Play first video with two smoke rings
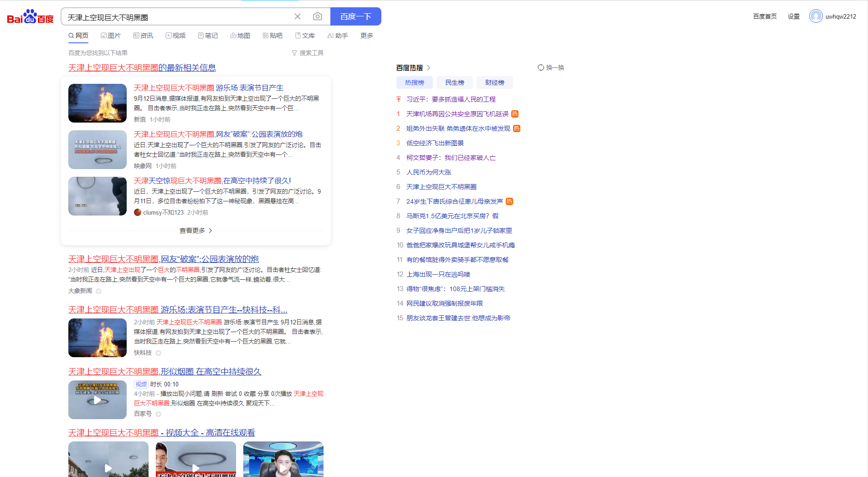868x477 pixels. pyautogui.click(x=108, y=459)
